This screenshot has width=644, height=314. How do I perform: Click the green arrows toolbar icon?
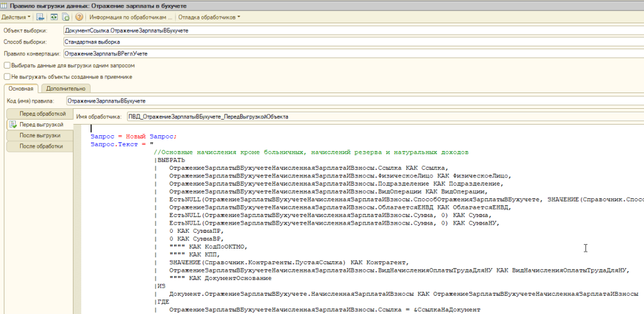pos(54,17)
